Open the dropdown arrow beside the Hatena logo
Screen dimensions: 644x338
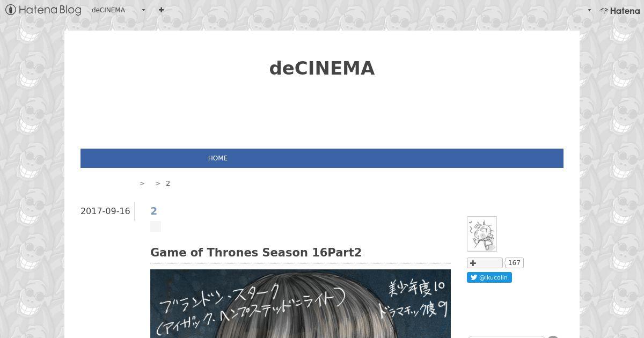click(589, 10)
